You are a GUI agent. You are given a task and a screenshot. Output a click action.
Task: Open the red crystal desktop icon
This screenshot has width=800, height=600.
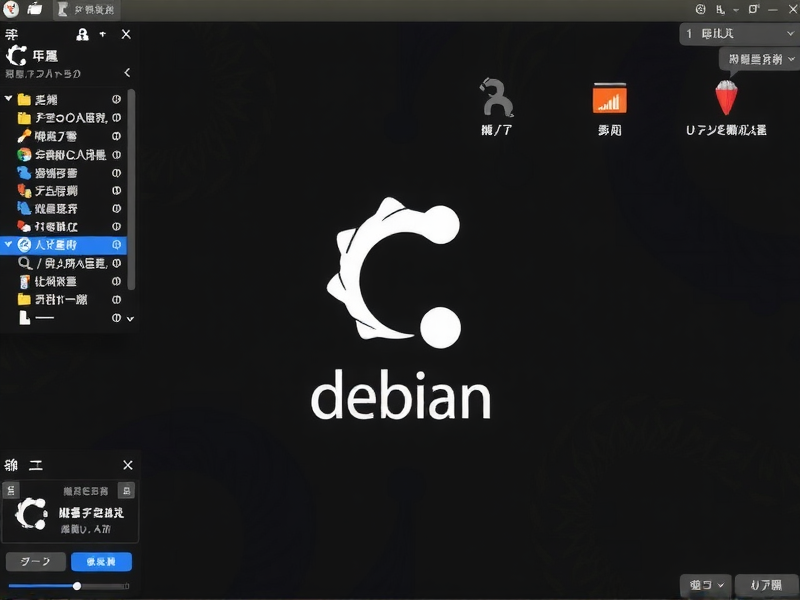click(x=725, y=100)
